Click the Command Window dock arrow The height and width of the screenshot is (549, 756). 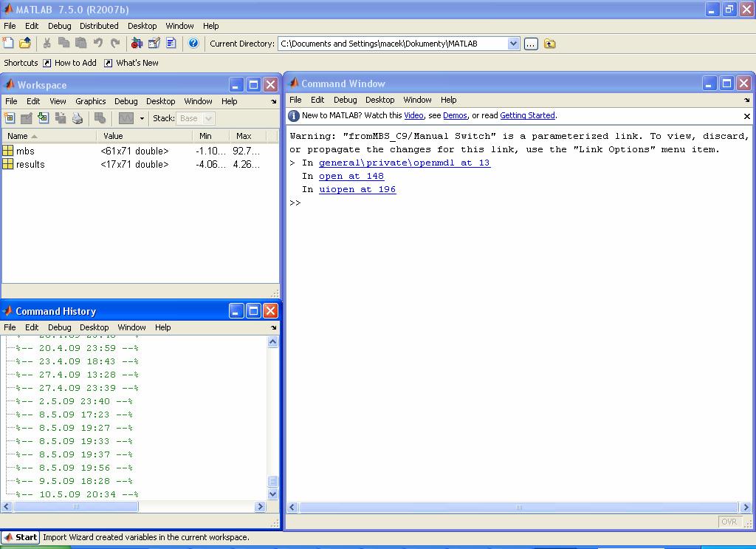point(747,100)
